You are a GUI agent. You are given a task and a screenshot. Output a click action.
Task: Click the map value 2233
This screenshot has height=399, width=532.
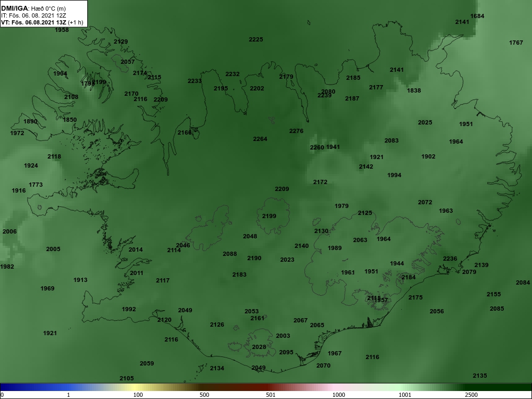pos(195,81)
